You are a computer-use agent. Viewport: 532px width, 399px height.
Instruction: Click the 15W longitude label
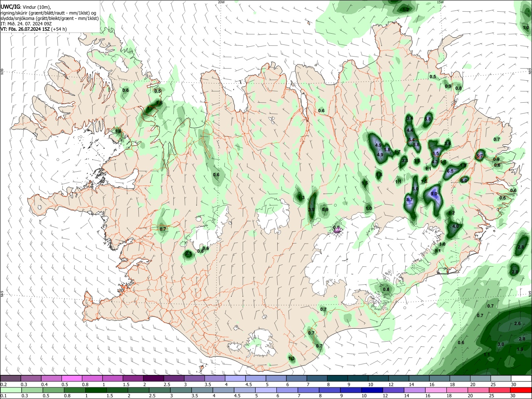440,2
